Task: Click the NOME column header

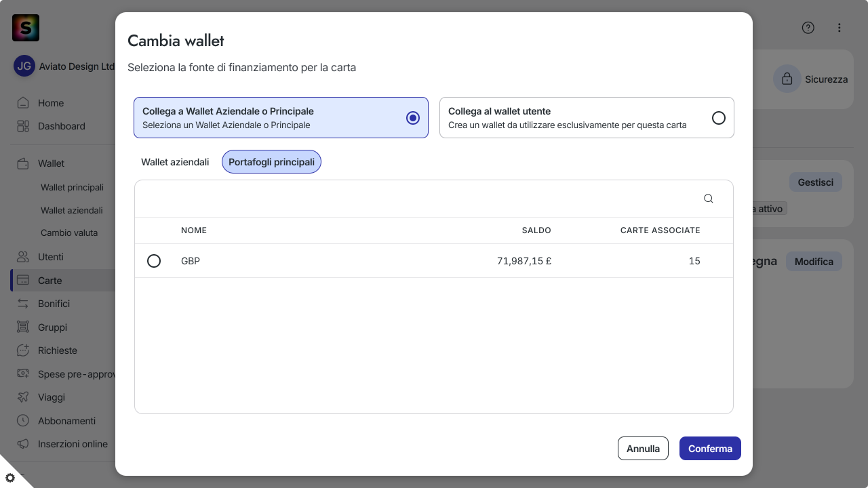Action: click(194, 230)
